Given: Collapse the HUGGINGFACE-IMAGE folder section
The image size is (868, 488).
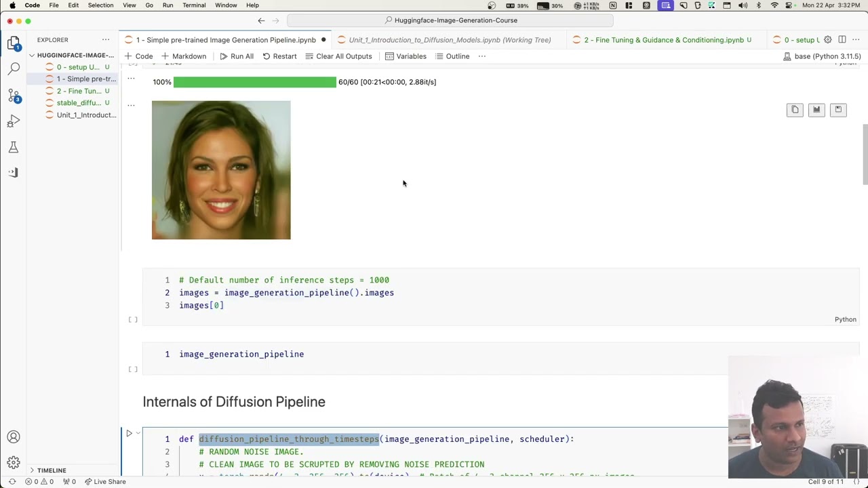Looking at the screenshot, I should [72, 55].
